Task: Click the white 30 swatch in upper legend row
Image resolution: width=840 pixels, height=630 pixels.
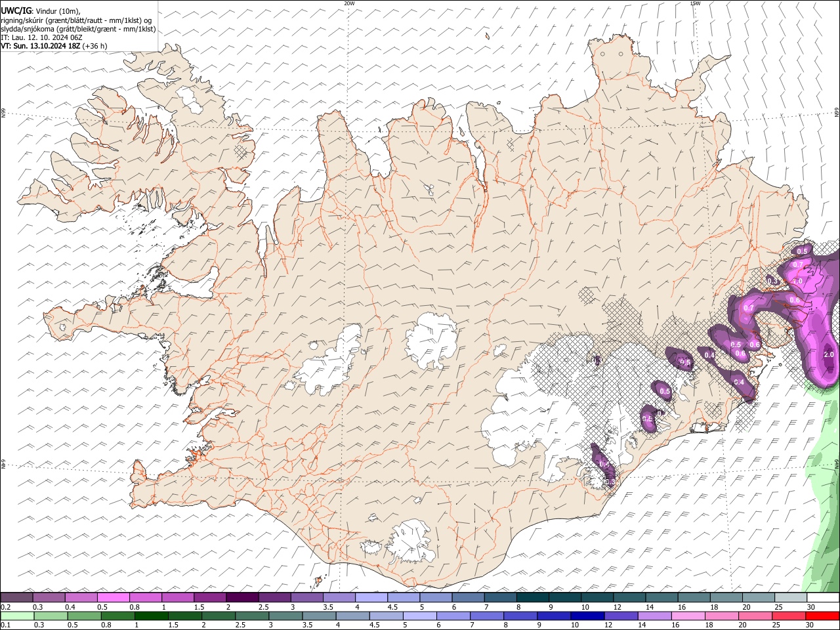Action: click(x=822, y=598)
